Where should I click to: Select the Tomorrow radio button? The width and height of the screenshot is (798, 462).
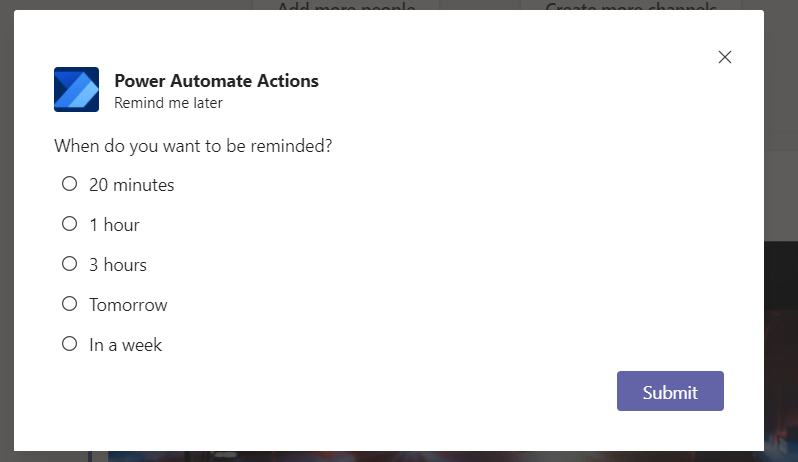click(70, 304)
